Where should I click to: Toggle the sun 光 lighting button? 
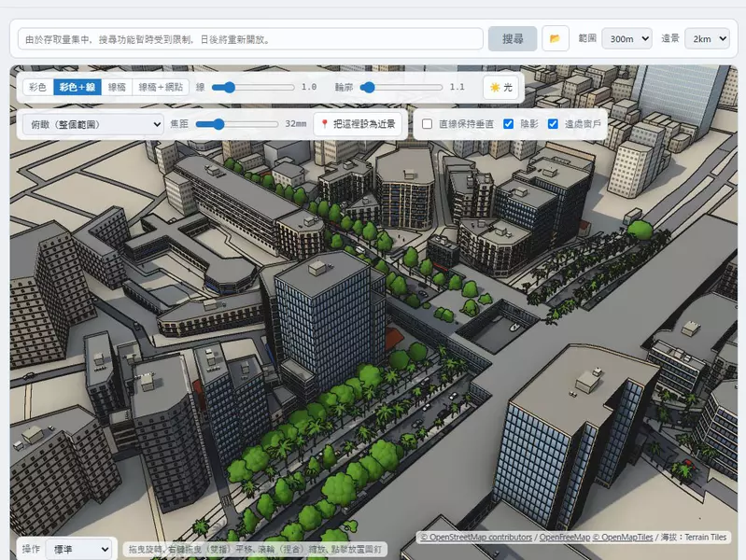coord(500,87)
